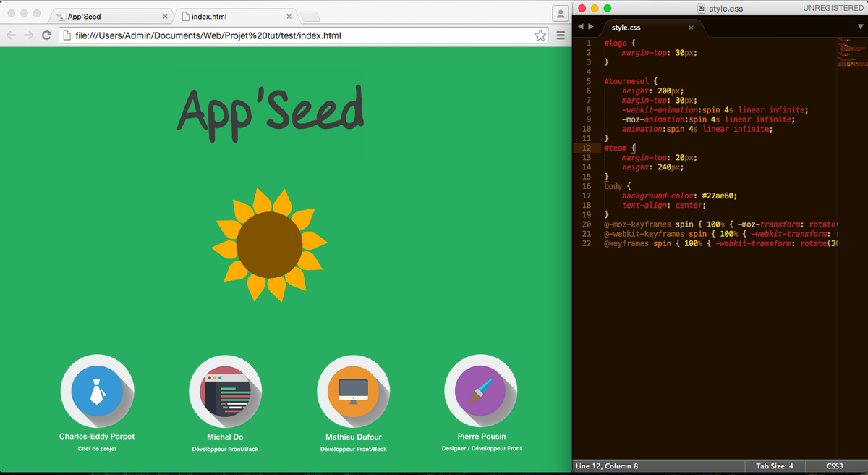This screenshot has width=868, height=475.
Task: Open Sublime's tab list dropdown arrow
Action: click(859, 27)
